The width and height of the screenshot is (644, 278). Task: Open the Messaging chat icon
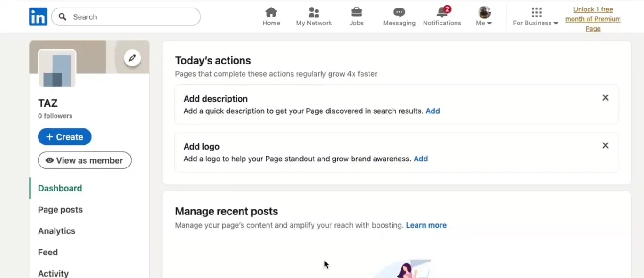click(x=399, y=13)
